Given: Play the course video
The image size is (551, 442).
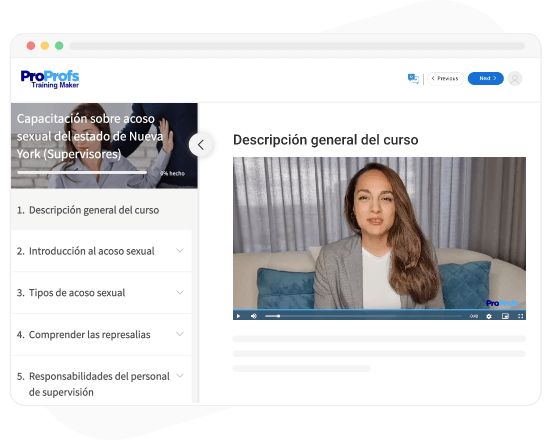Looking at the screenshot, I should point(239,316).
